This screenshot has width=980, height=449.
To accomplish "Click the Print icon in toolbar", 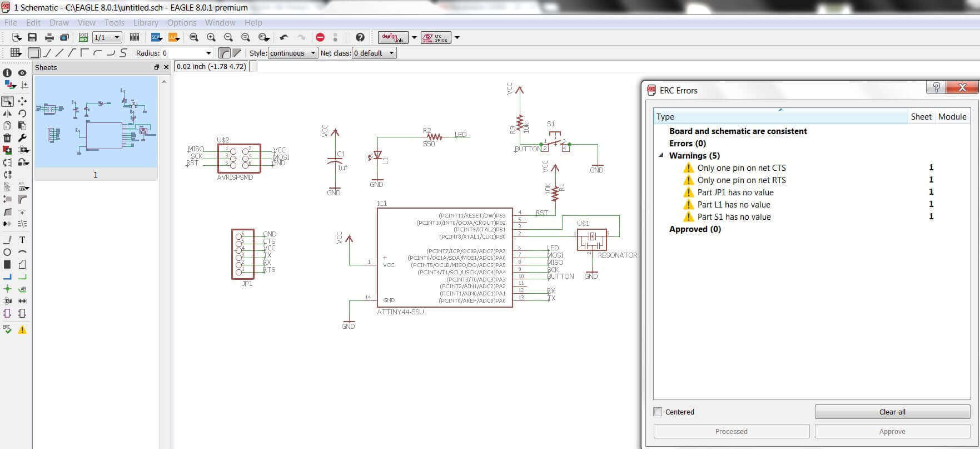I will point(49,37).
